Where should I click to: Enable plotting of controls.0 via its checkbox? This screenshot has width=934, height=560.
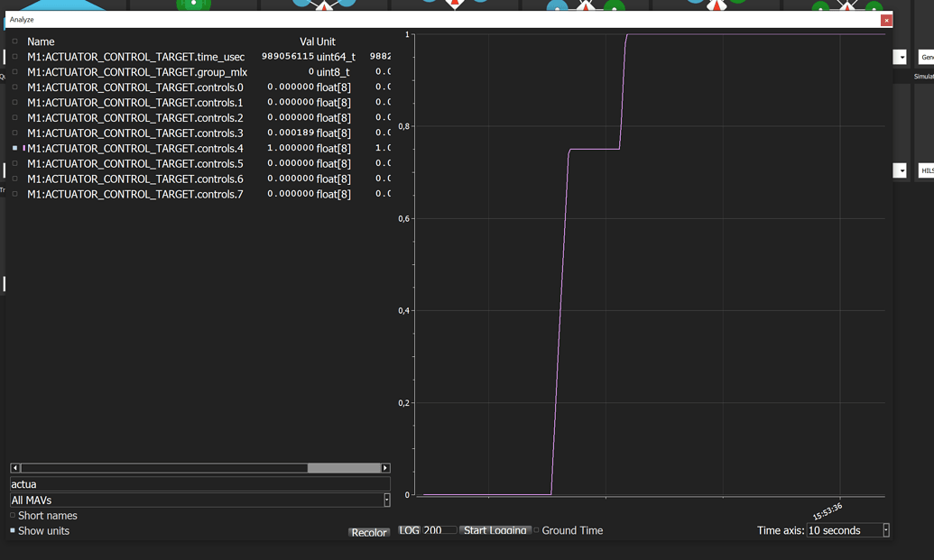coord(15,87)
